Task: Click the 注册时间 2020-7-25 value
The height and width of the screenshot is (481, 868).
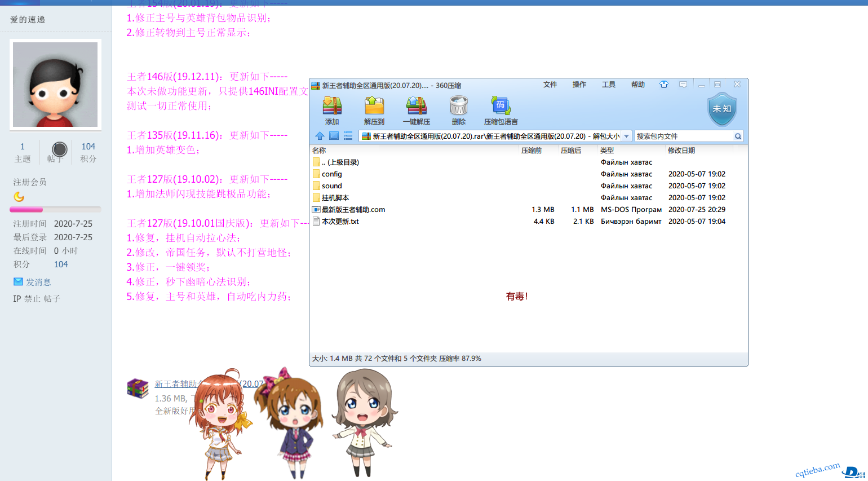Action: click(x=73, y=224)
